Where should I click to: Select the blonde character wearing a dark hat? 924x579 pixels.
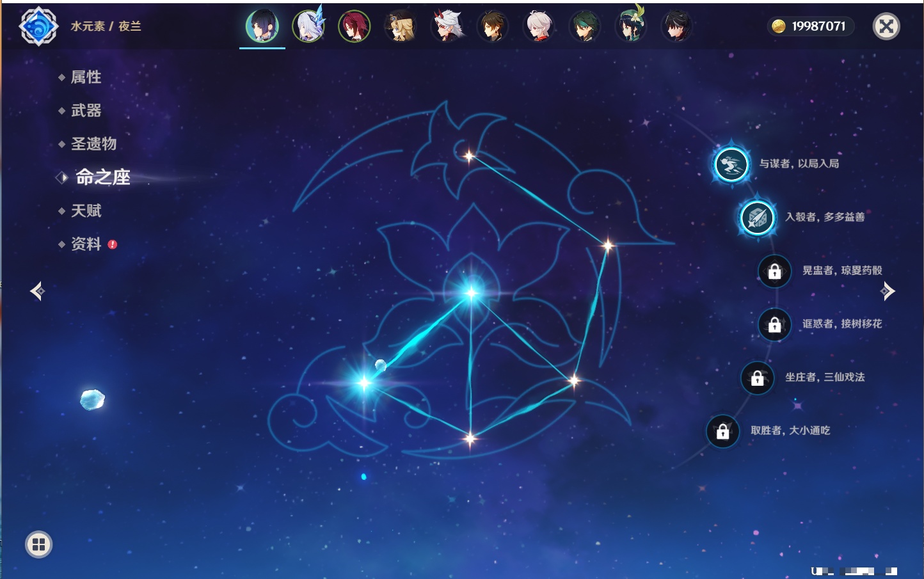[x=401, y=26]
